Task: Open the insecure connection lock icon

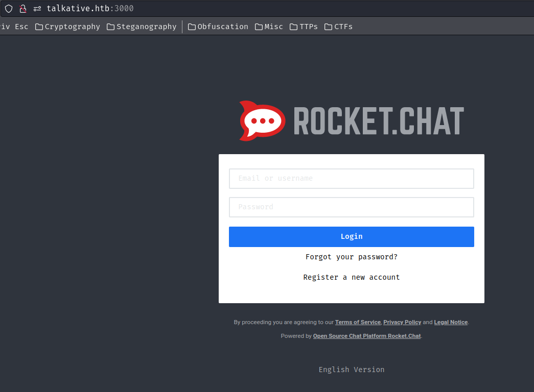Action: tap(23, 9)
